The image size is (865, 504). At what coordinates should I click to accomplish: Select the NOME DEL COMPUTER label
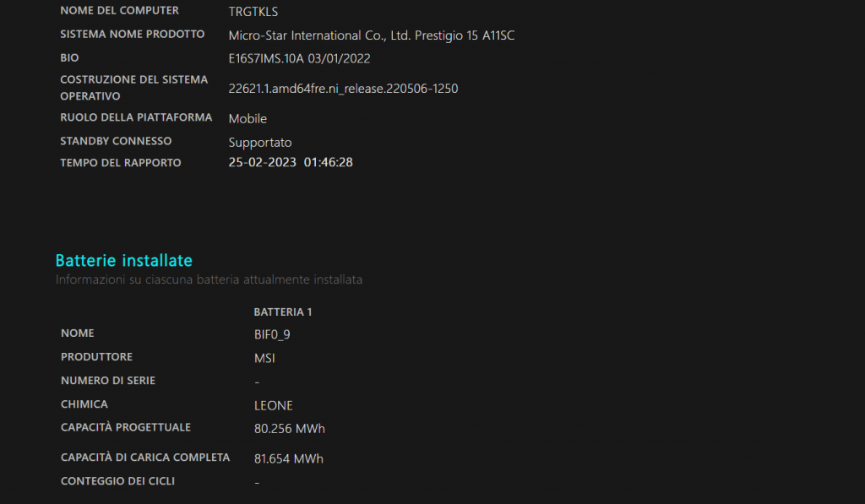(x=119, y=11)
